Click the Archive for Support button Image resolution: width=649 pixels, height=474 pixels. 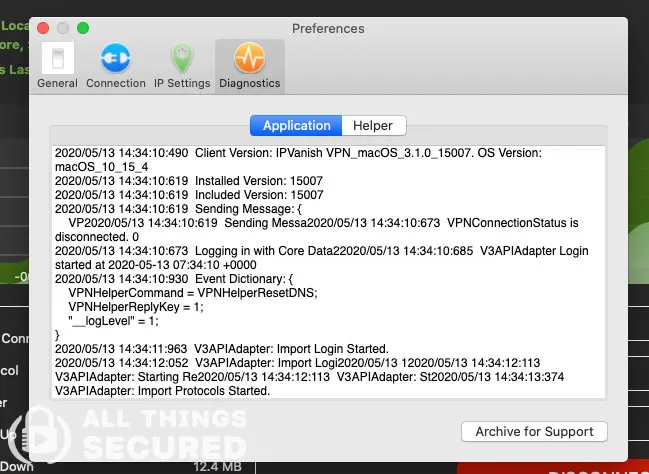(534, 431)
